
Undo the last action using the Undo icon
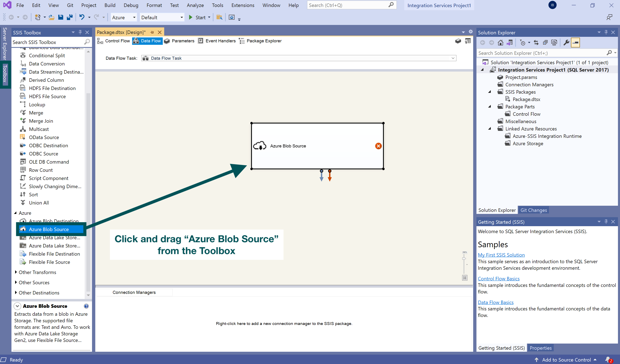point(82,17)
